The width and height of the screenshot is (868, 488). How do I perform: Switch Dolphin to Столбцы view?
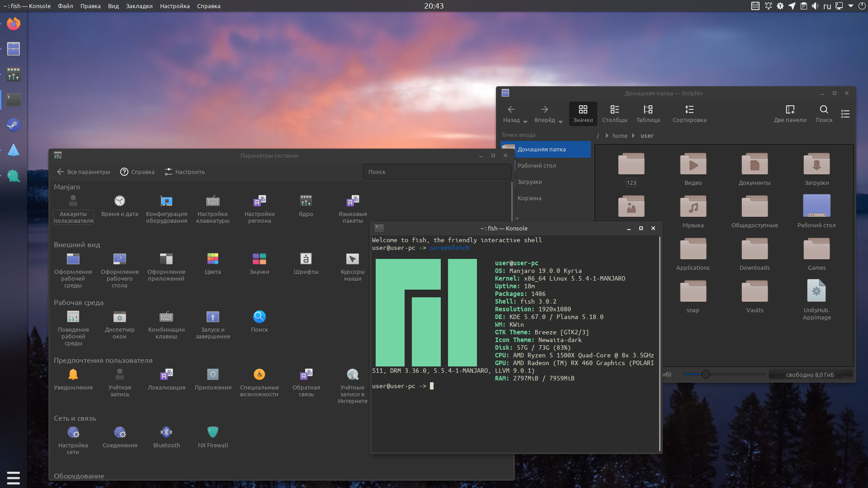(614, 113)
